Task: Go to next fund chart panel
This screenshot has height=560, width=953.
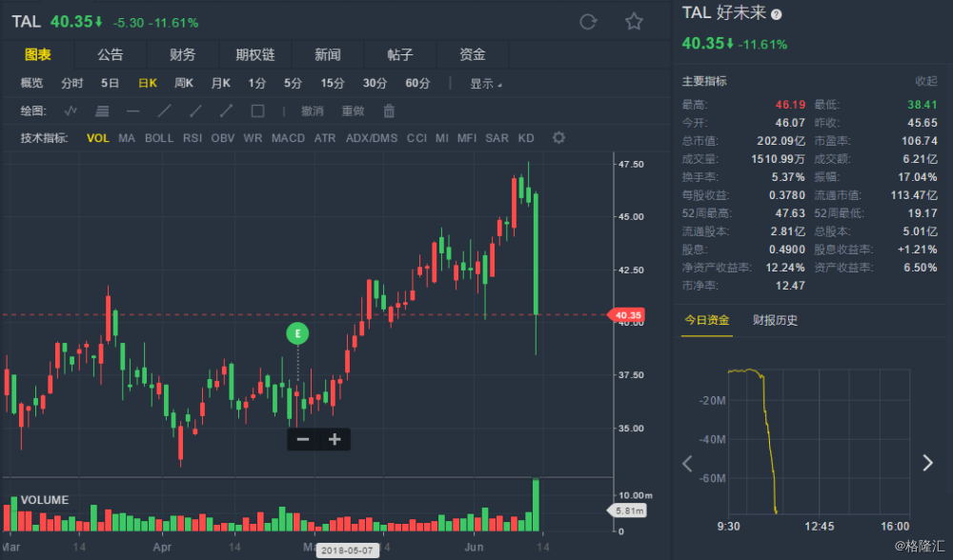Action: pyautogui.click(x=927, y=463)
